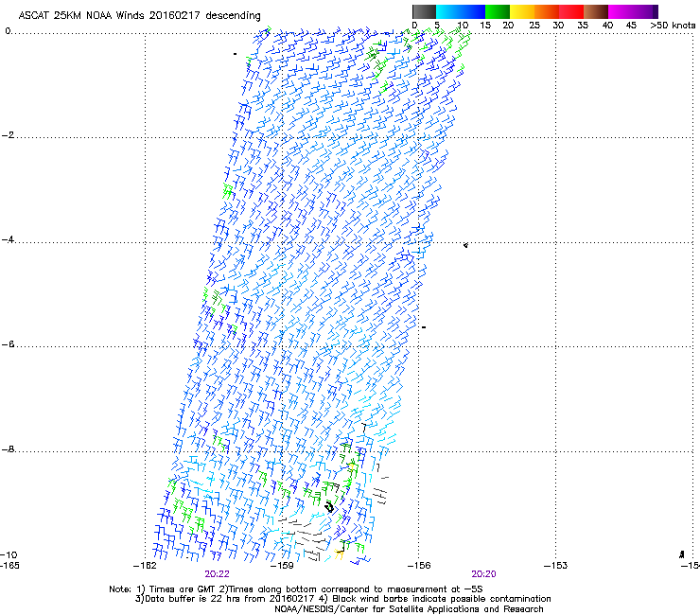Click the latitude label -4
Screen dimensions: 700x615
pyautogui.click(x=8, y=239)
